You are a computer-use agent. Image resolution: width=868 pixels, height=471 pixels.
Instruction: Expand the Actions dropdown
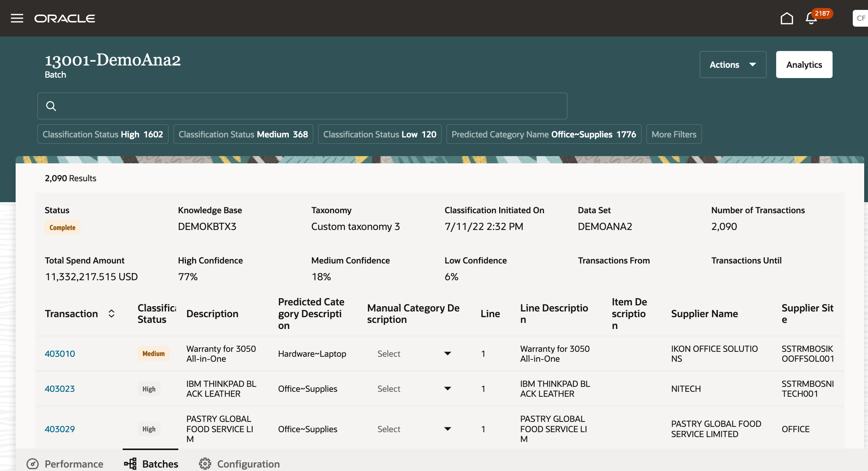(x=732, y=65)
